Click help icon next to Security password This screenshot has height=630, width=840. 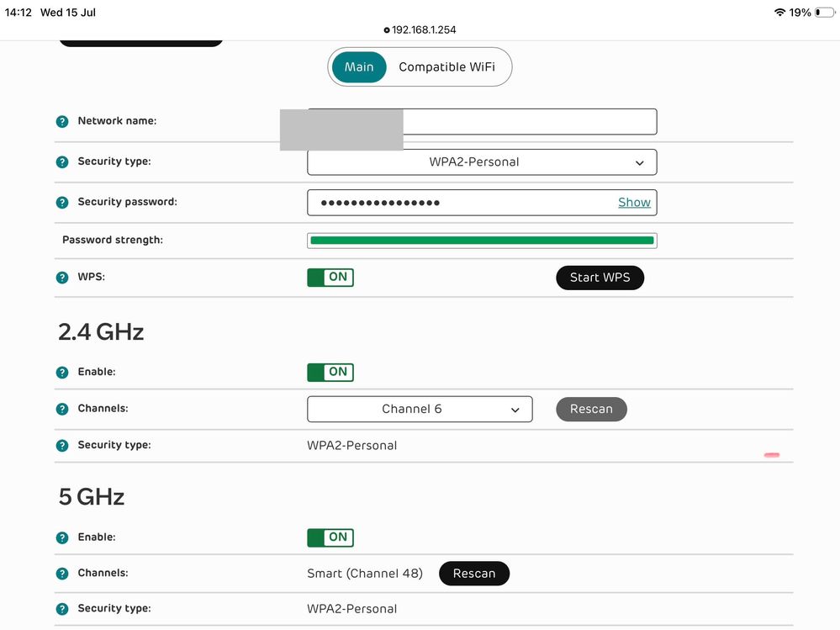point(62,203)
